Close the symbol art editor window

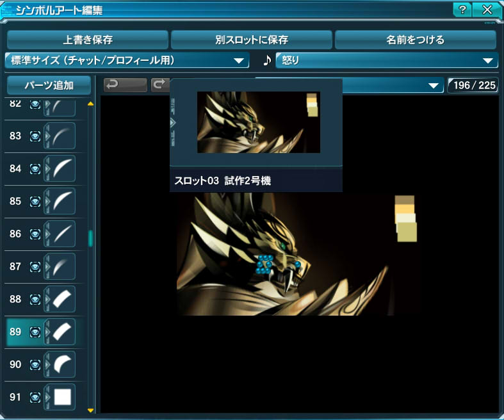(x=487, y=10)
